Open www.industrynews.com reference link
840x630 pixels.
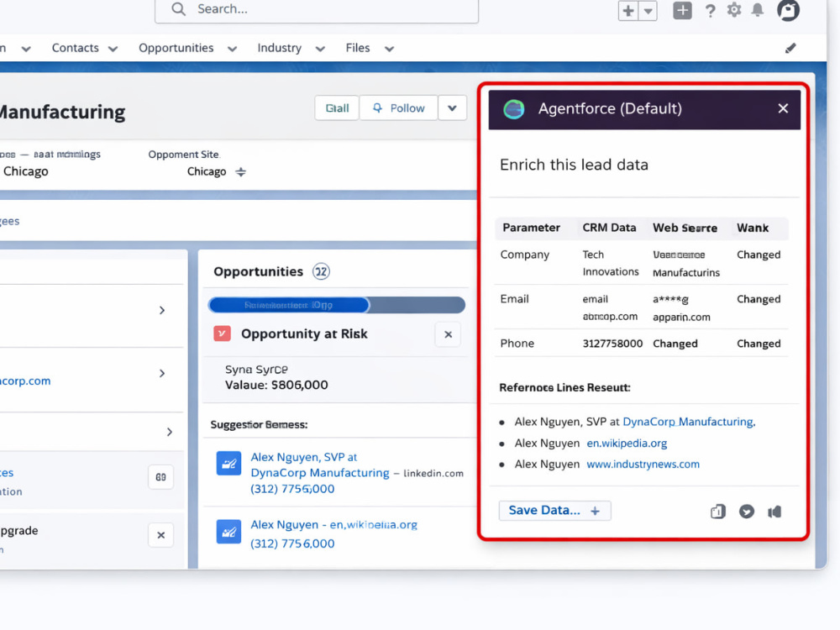point(643,465)
